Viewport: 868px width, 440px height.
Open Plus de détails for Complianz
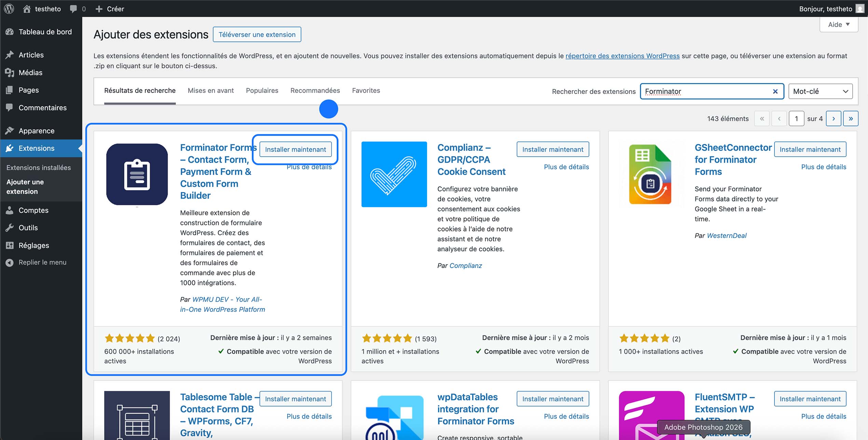(566, 167)
